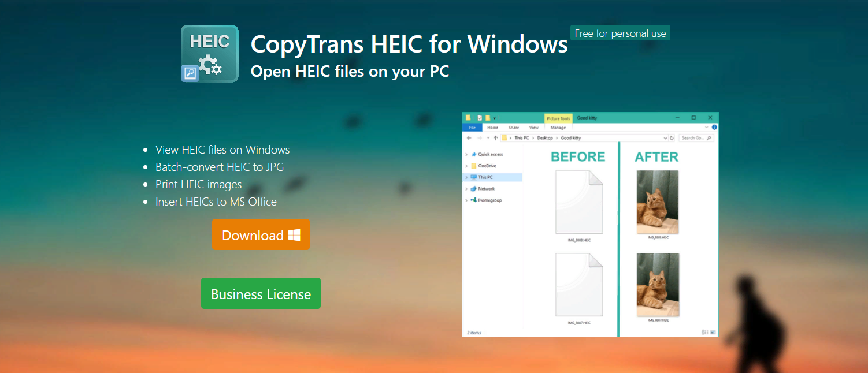
Task: Open the File tab in Explorer screenshot
Action: click(472, 128)
